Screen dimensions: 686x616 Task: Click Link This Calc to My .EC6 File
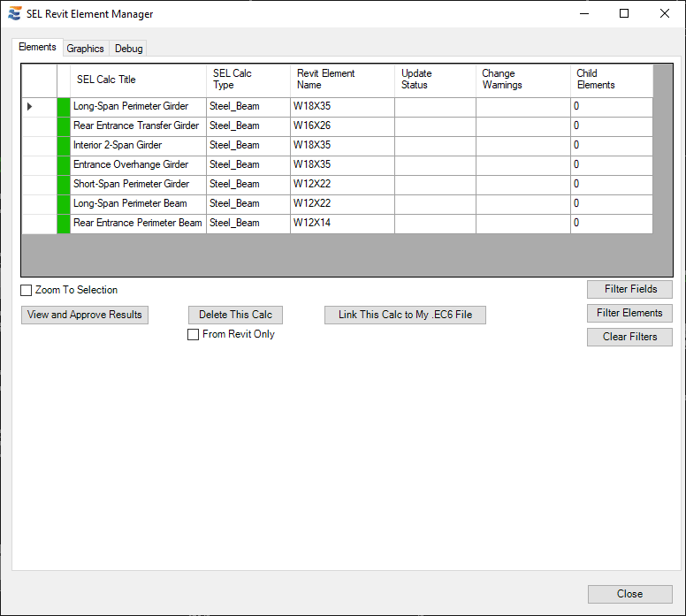click(405, 315)
